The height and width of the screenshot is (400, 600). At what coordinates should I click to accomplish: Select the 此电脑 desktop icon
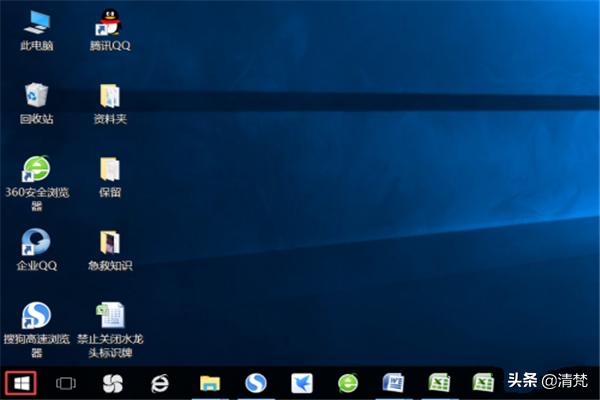pyautogui.click(x=37, y=22)
